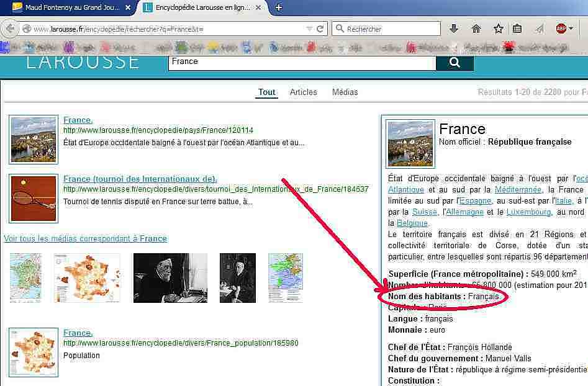This screenshot has height=386, width=588.
Task: Launch Larousse search with magnifier button
Action: tap(455, 63)
